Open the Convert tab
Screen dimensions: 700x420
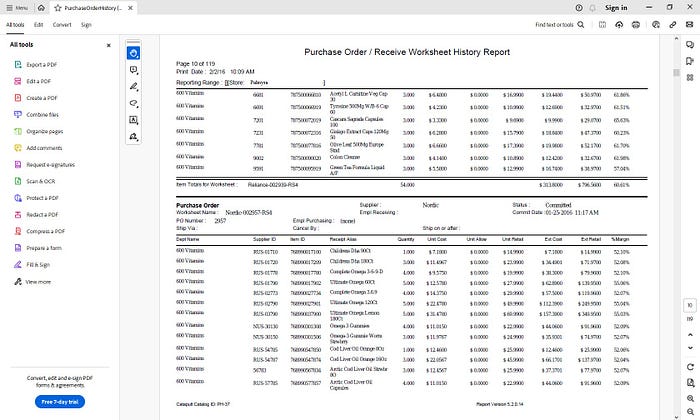[x=62, y=25]
